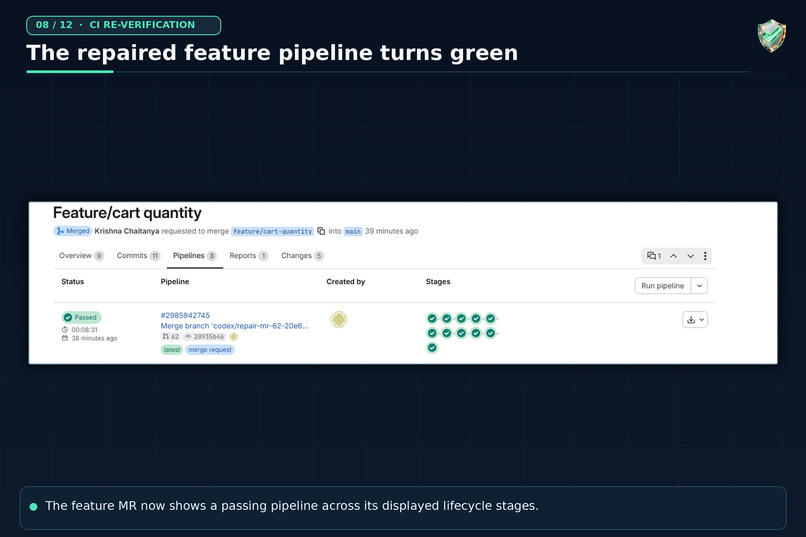This screenshot has width=806, height=537.
Task: Click the Krishna Chaitanya author name
Action: coord(127,231)
